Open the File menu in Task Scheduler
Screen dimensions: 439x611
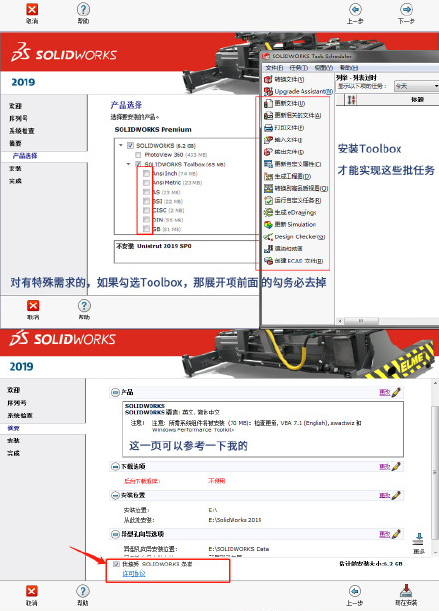tap(274, 68)
